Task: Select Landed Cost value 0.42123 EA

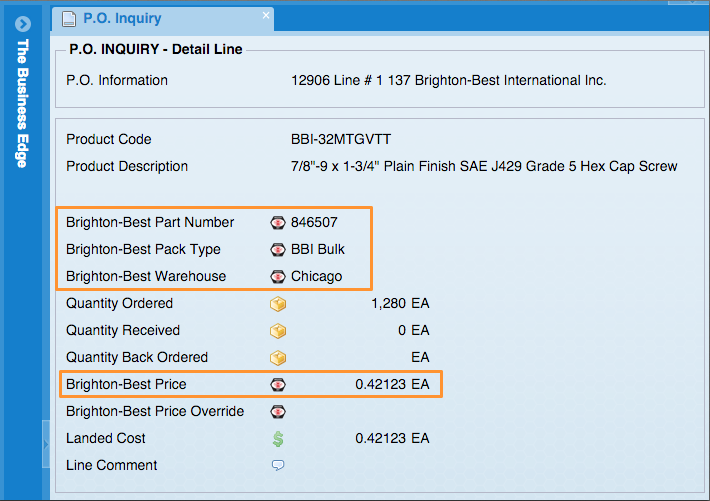Action: tap(392, 438)
